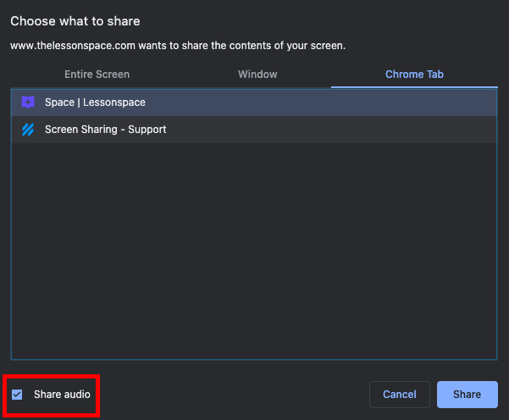Click the purple Lessonspace favicon in the list
509x420 pixels.
click(x=28, y=102)
